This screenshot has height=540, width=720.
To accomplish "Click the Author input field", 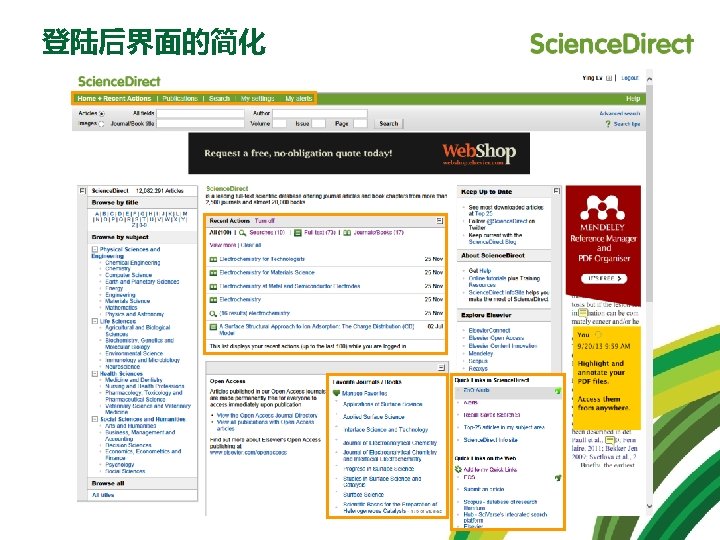I will point(320,113).
